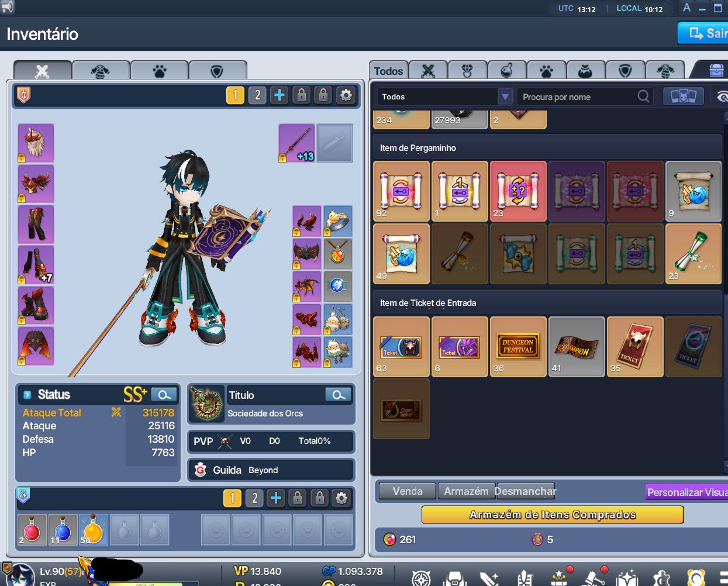The height and width of the screenshot is (586, 728).
Task: Select equipment preset 1
Action: [x=235, y=95]
